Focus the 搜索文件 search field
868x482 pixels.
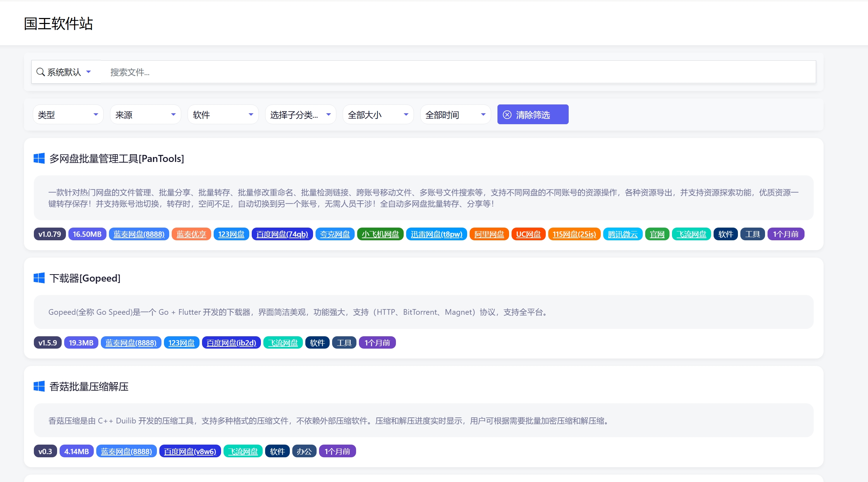(458, 72)
